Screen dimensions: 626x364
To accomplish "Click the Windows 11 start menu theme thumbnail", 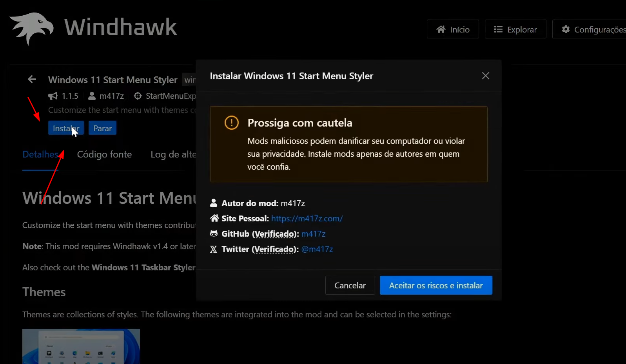I will coord(81,346).
